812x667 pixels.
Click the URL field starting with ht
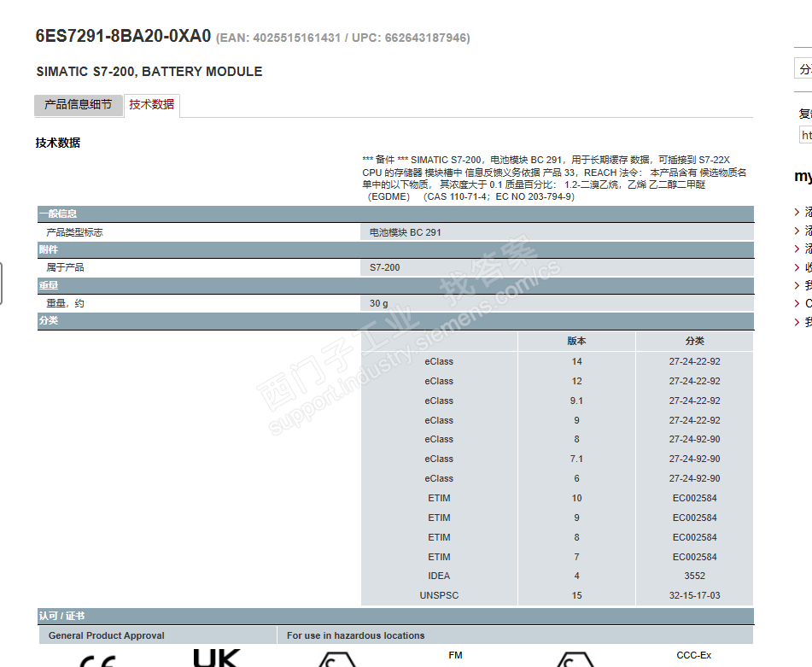point(806,135)
